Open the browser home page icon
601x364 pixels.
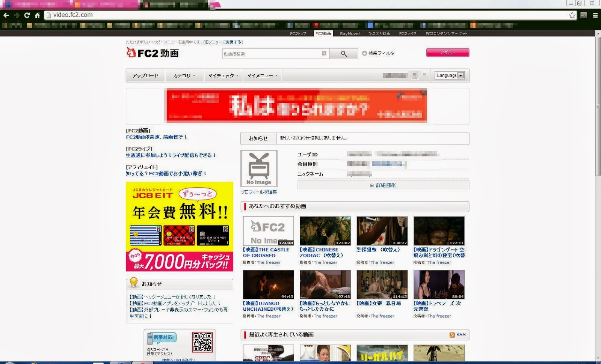[37, 15]
